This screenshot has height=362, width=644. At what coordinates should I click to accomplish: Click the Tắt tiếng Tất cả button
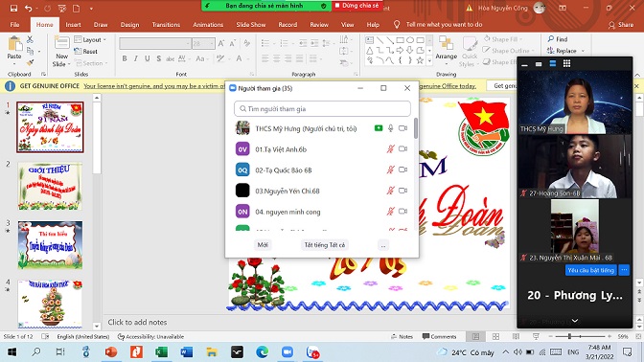tap(325, 245)
